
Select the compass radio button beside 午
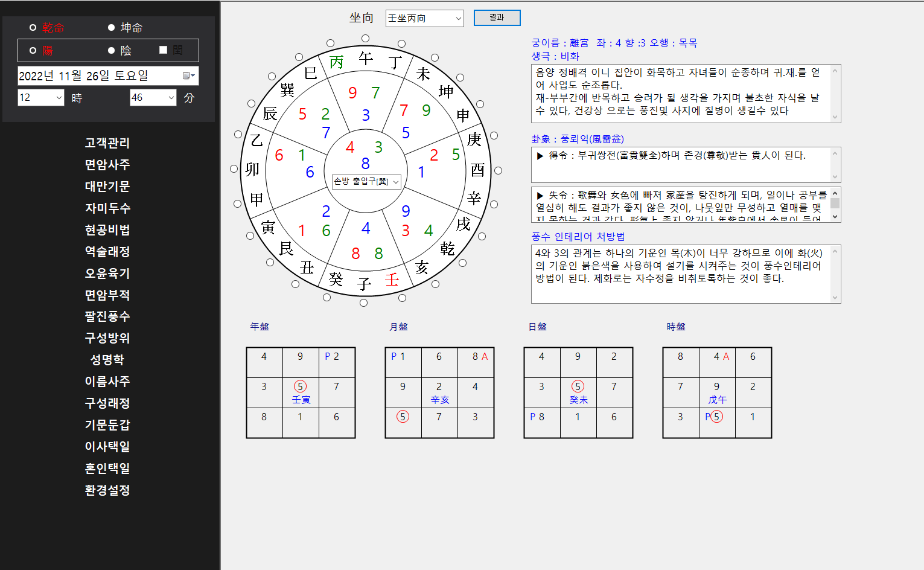point(365,38)
